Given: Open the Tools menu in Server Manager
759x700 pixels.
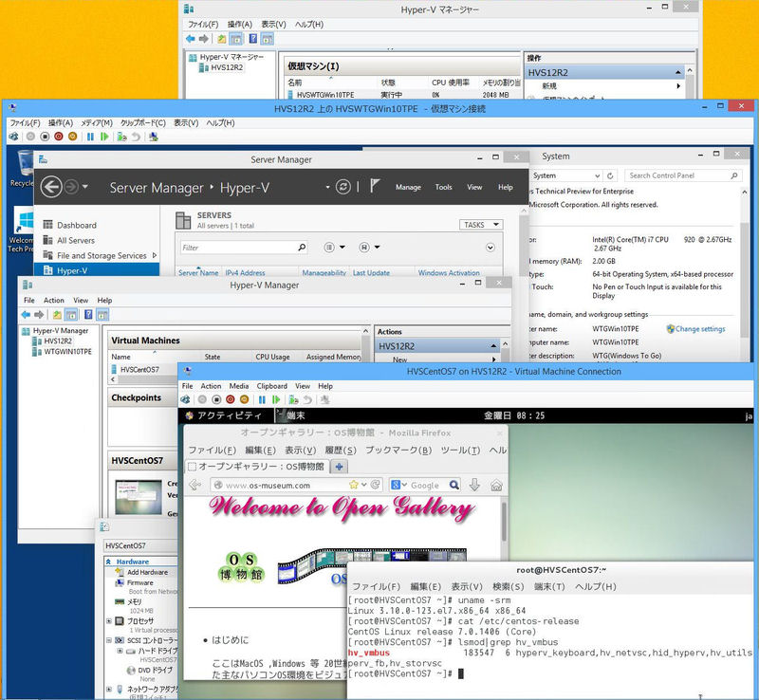Looking at the screenshot, I should point(443,187).
